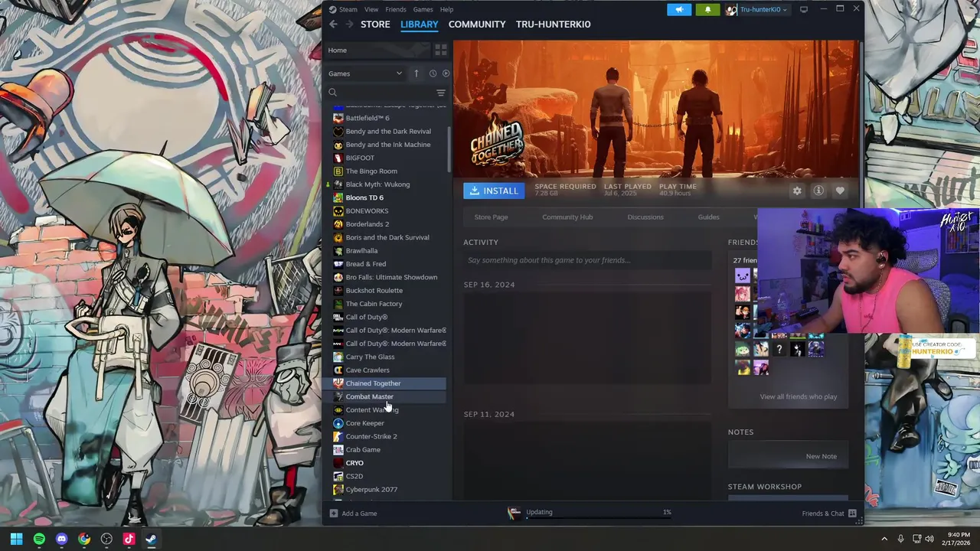Click the library search field
Screen dimensions: 980x551
(x=386, y=93)
